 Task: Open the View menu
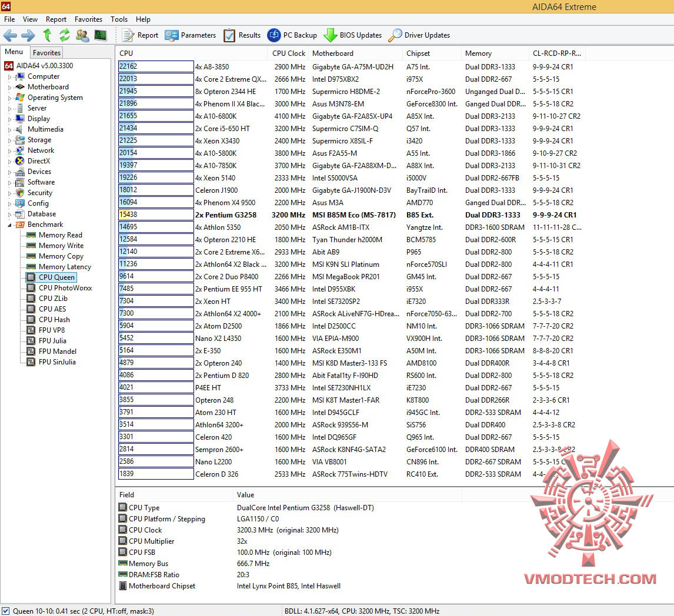(30, 19)
